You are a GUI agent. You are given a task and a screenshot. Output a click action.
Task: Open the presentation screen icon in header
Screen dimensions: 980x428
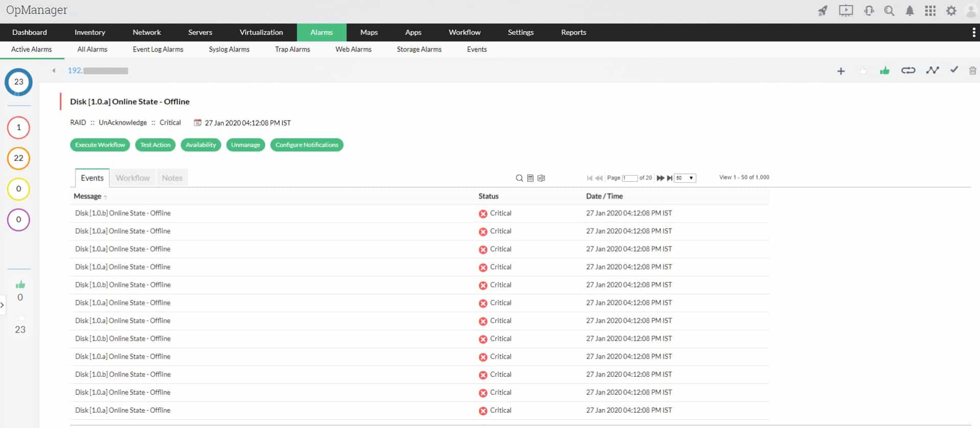[846, 11]
